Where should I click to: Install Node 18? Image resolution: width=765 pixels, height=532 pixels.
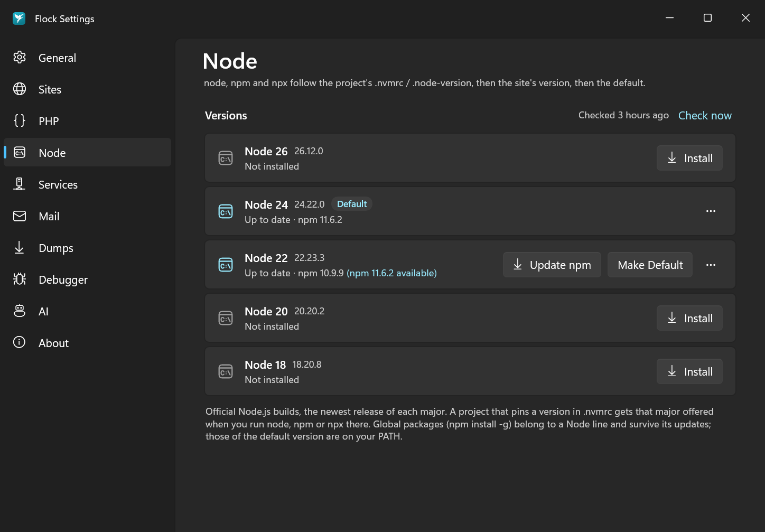[x=689, y=371]
